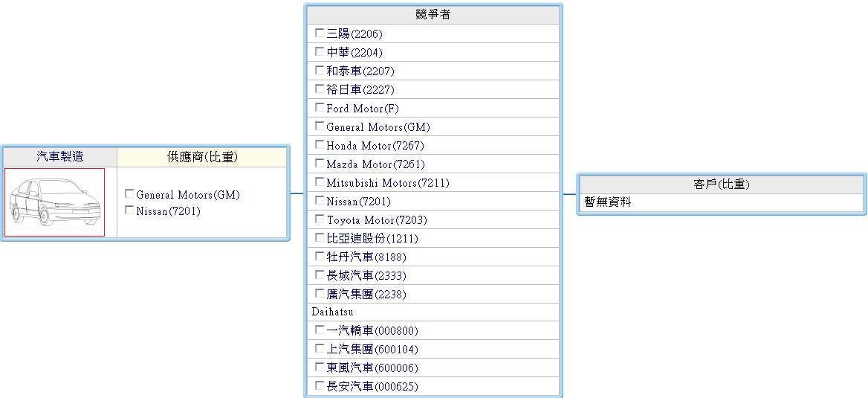Viewport: 868px width, 398px height.
Task: Open the 三陽(2206) company link
Action: point(354,34)
